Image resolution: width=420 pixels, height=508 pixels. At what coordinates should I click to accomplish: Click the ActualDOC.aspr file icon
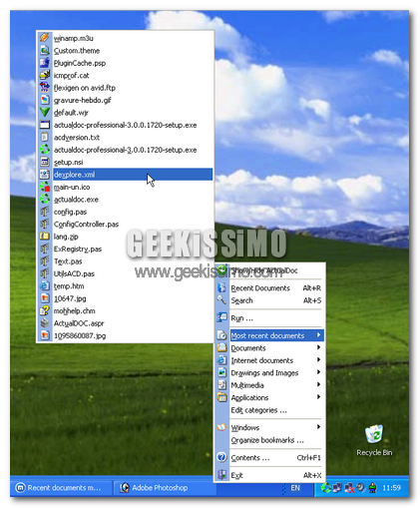coord(45,323)
